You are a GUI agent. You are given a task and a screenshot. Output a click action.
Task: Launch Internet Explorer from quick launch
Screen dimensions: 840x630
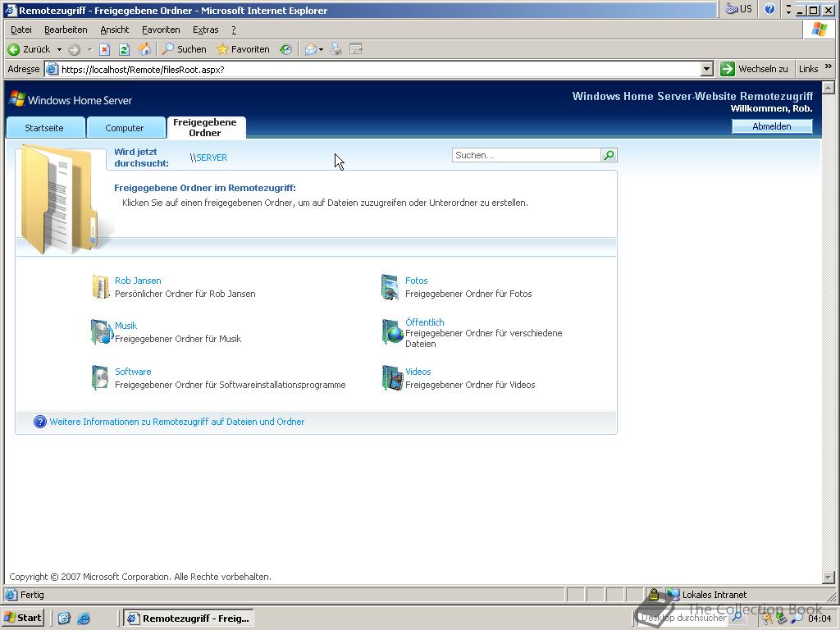[84, 619]
